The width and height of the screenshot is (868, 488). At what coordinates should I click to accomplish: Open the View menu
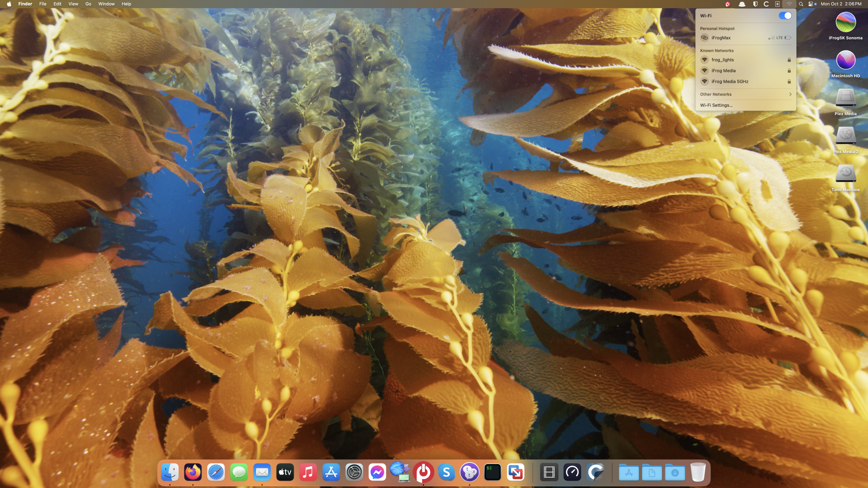pyautogui.click(x=73, y=4)
